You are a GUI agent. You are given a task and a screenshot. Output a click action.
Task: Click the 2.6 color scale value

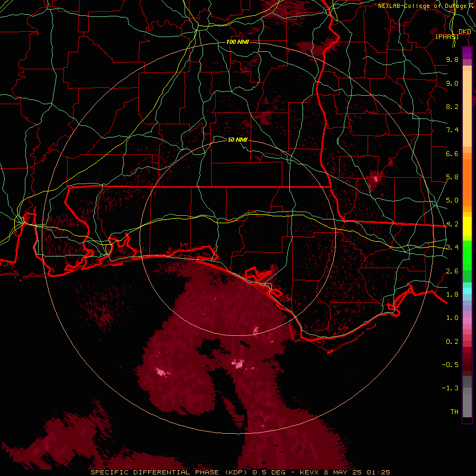[452, 271]
